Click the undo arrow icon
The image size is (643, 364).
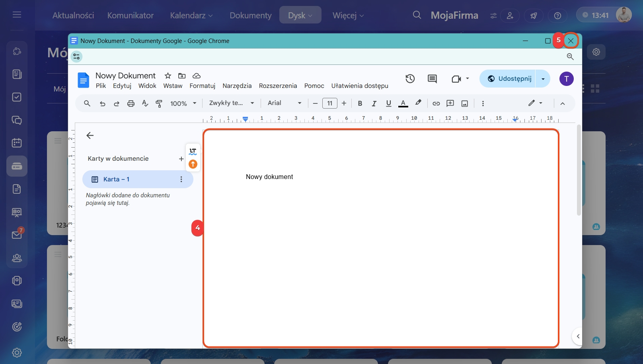point(102,103)
